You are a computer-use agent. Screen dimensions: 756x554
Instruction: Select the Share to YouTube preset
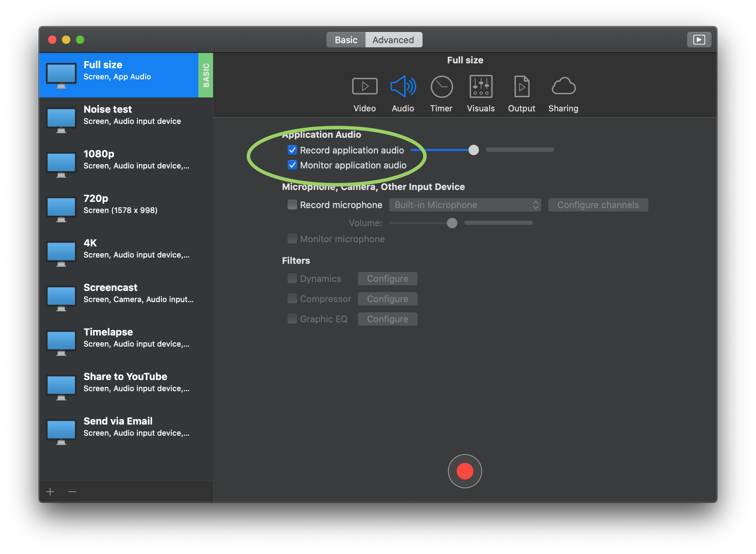pyautogui.click(x=125, y=382)
